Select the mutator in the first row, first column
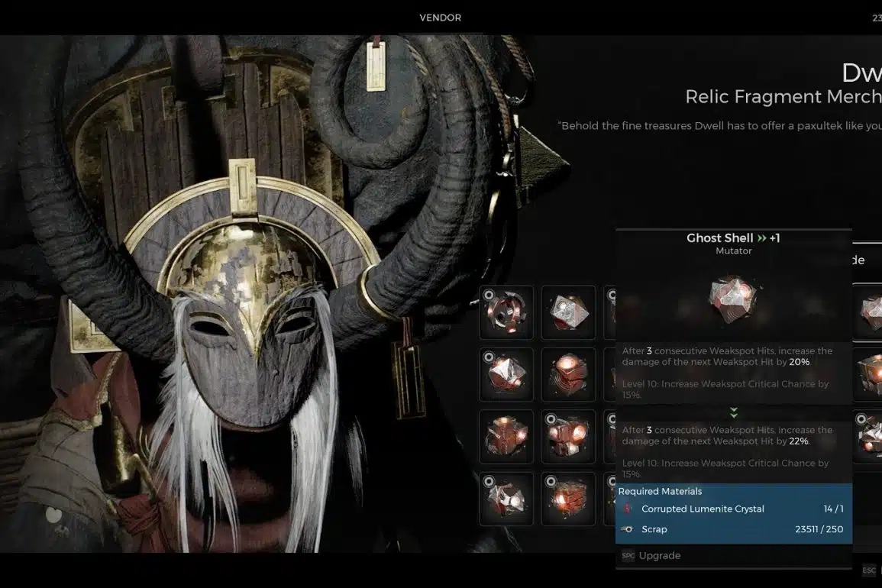The height and width of the screenshot is (588, 882). (x=506, y=312)
